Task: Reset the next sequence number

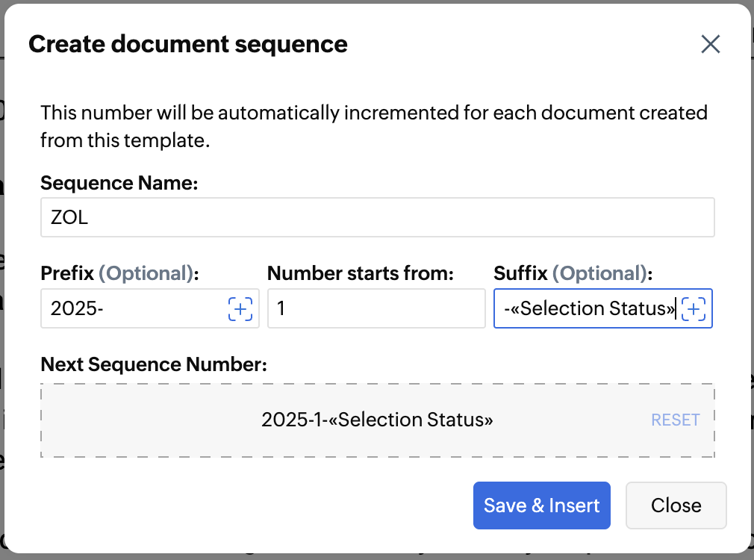Action: pos(675,420)
